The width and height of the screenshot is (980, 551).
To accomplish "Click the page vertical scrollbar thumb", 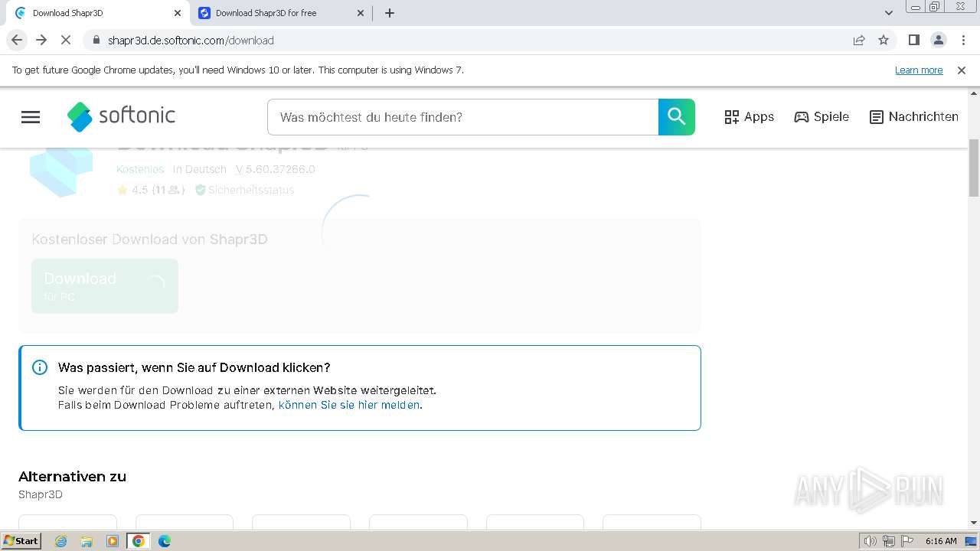I will [x=974, y=168].
